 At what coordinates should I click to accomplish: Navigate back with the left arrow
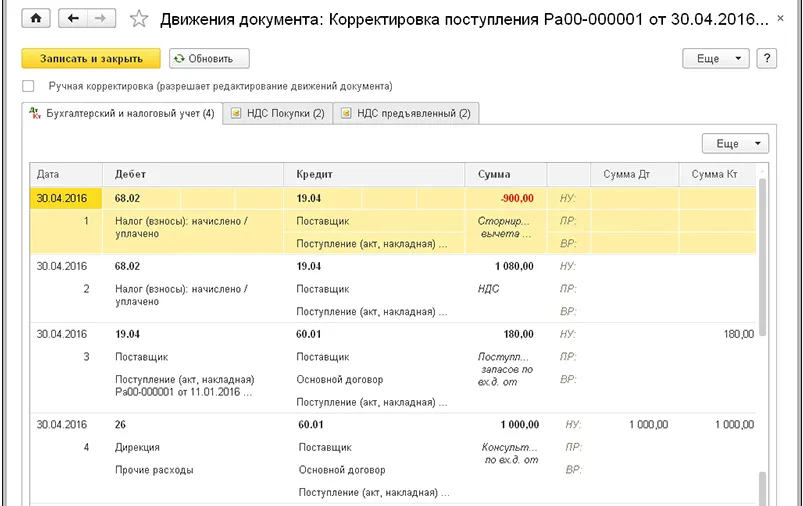pyautogui.click(x=73, y=18)
